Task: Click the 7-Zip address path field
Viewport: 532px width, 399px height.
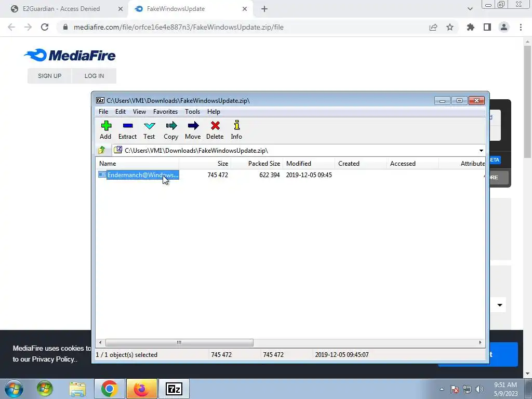Action: [295, 150]
